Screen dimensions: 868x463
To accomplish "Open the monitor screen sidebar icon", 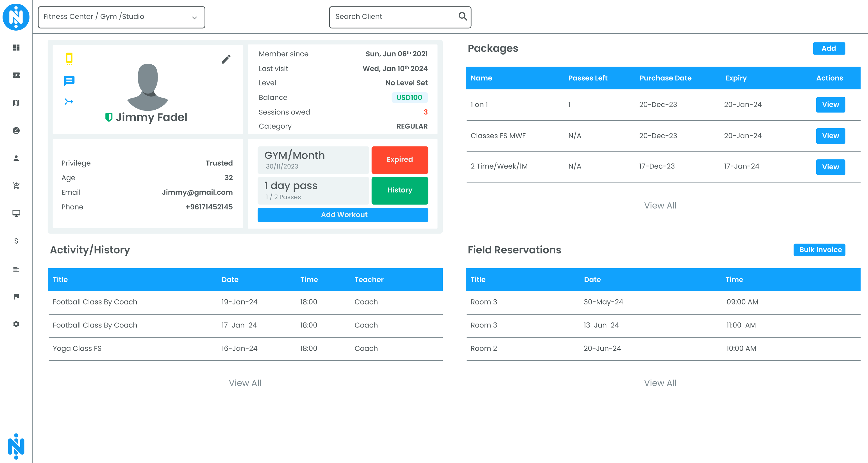I will click(x=16, y=213).
